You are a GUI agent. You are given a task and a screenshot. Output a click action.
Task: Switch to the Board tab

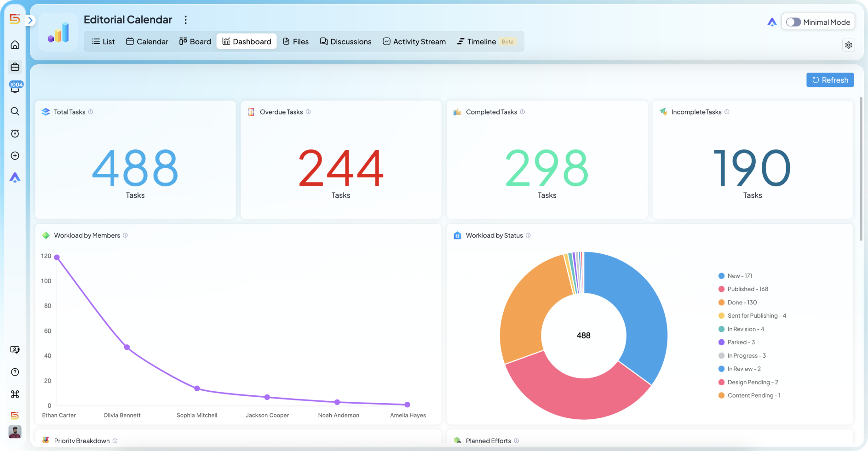point(195,41)
